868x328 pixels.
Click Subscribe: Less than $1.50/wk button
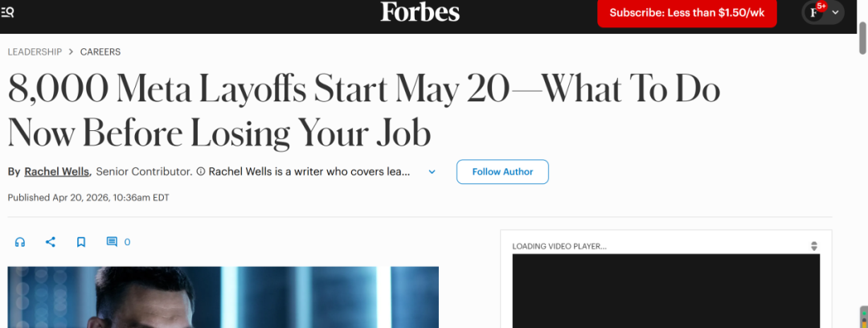click(x=687, y=13)
